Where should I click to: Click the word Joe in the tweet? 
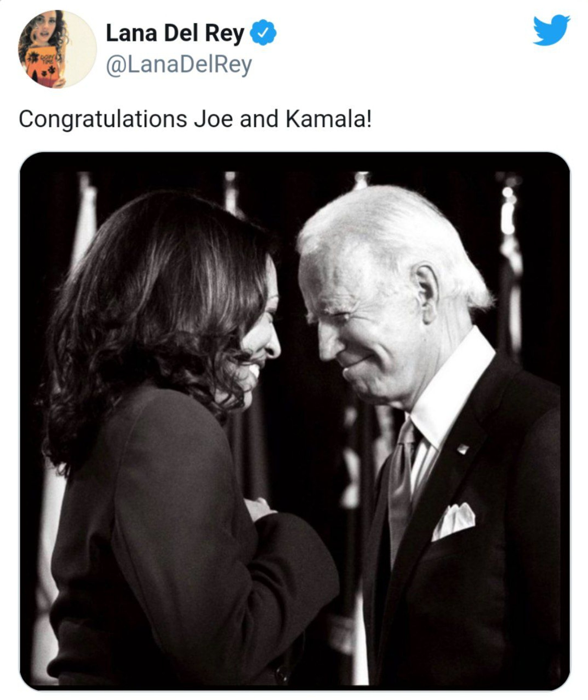coord(213,119)
